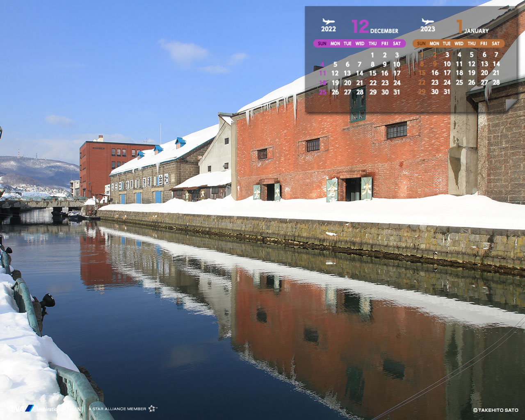Click the 2023 year label
This screenshot has height=420, width=525.
(427, 29)
